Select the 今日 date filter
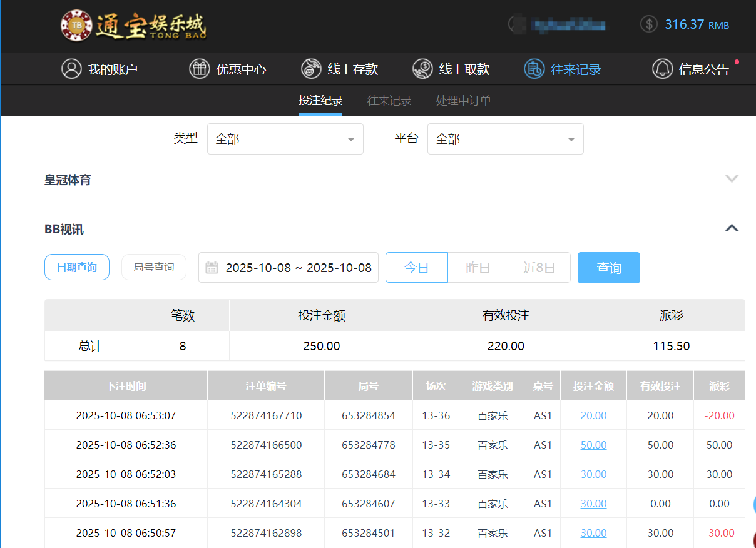Screen dimensions: 756x548 pyautogui.click(x=416, y=267)
